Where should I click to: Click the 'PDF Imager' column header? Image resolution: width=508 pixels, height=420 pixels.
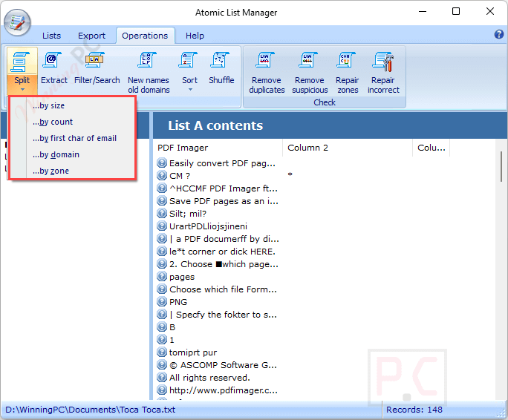[218, 148]
